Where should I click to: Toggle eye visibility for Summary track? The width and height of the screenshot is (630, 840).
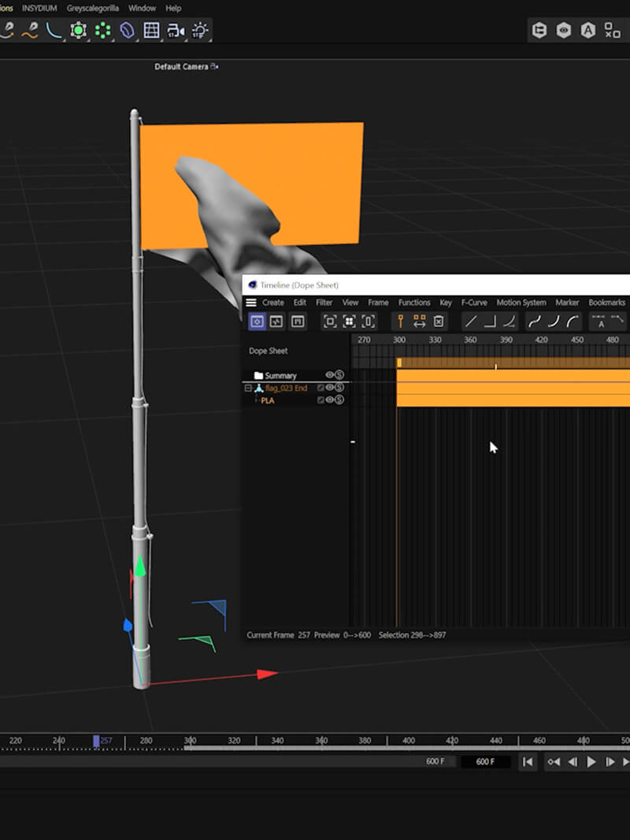330,375
